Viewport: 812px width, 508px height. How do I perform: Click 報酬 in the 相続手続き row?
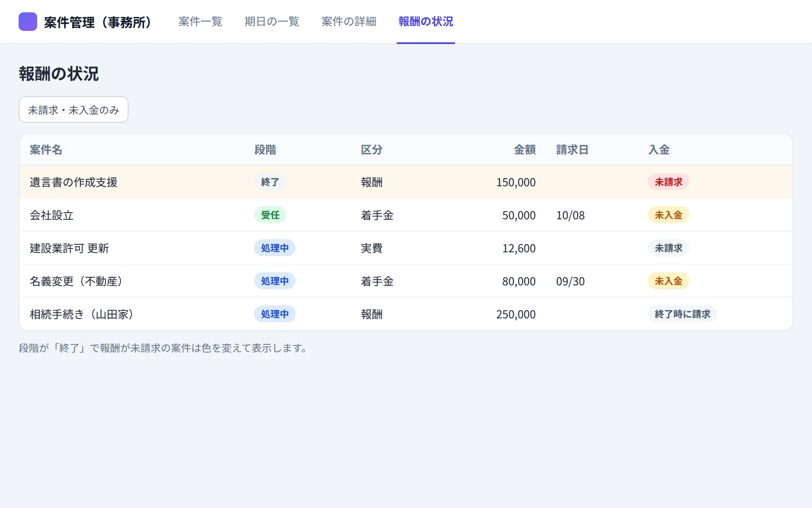coord(372,314)
